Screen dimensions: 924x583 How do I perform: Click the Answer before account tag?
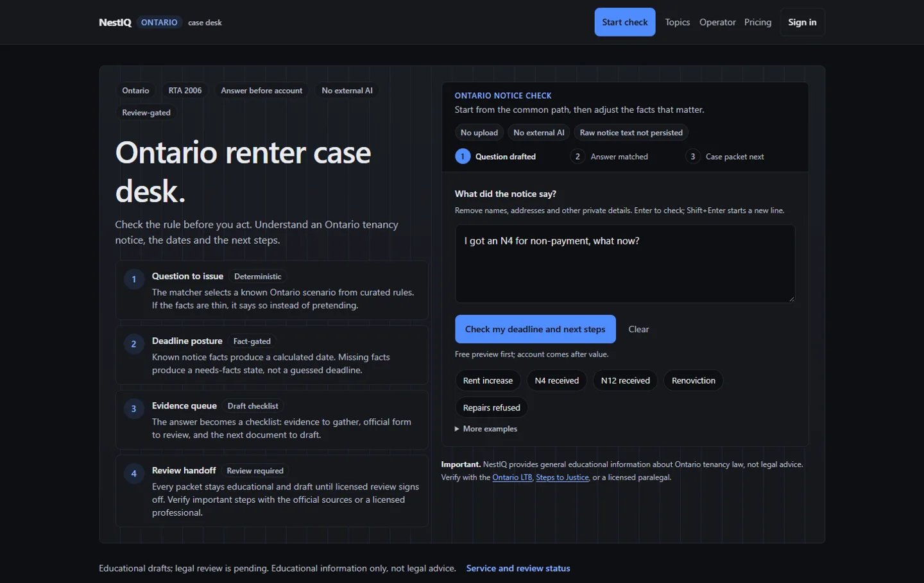[262, 90]
